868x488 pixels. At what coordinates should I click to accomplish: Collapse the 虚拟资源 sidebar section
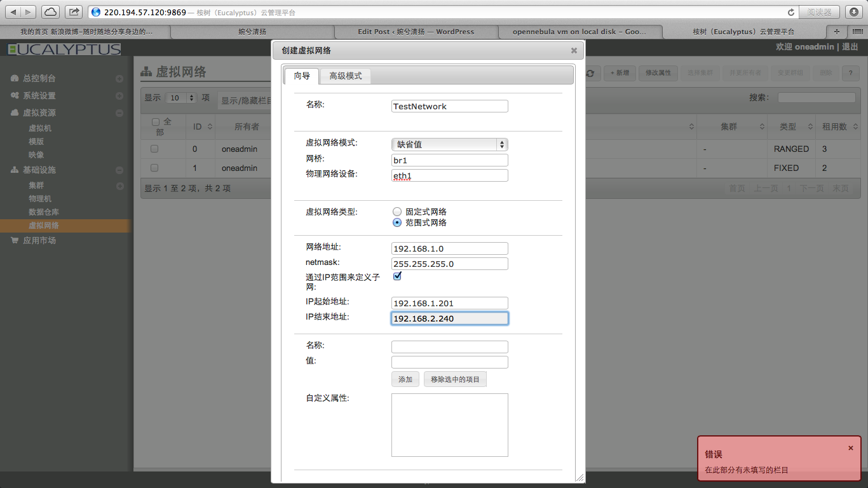[119, 113]
